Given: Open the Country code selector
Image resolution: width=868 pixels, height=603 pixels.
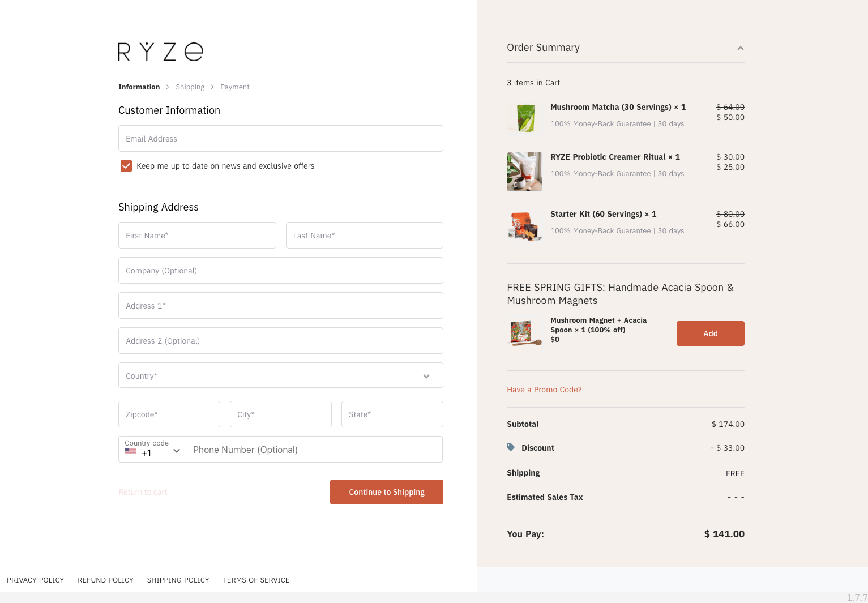Looking at the screenshot, I should [152, 449].
